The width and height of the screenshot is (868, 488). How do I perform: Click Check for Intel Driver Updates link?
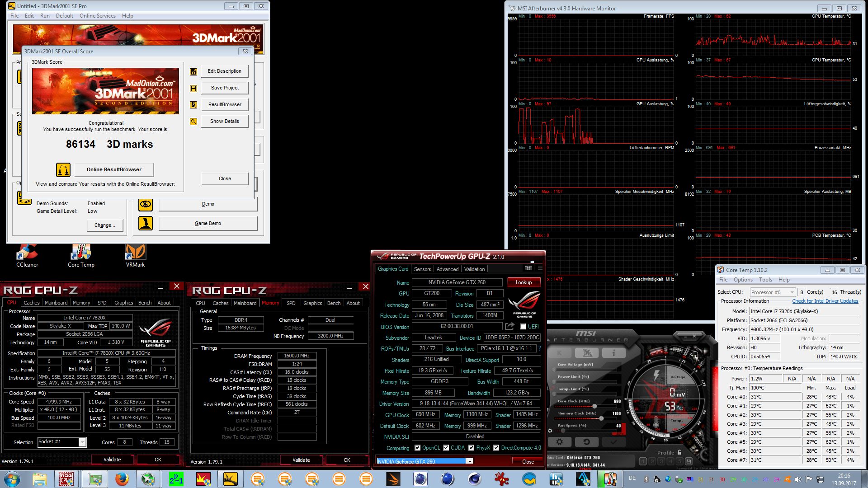click(x=825, y=301)
